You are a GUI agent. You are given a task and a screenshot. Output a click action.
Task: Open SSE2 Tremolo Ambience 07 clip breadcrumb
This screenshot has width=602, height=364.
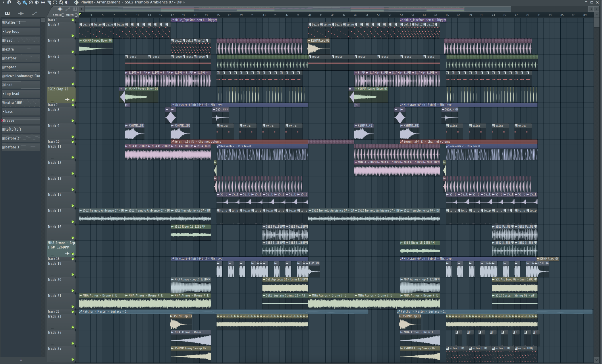tap(153, 2)
